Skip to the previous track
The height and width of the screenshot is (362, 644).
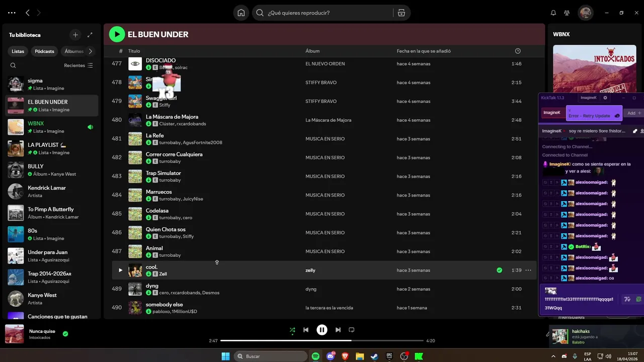pos(306,330)
